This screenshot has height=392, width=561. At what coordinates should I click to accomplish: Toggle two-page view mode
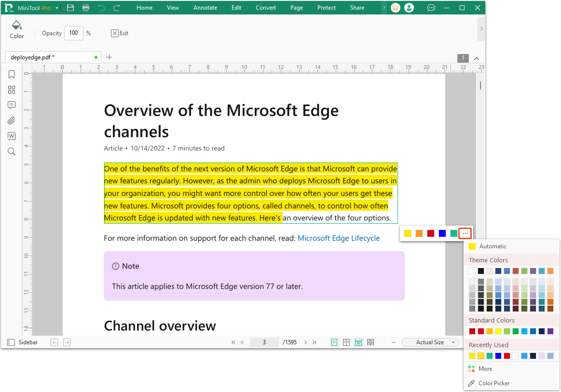pos(346,342)
